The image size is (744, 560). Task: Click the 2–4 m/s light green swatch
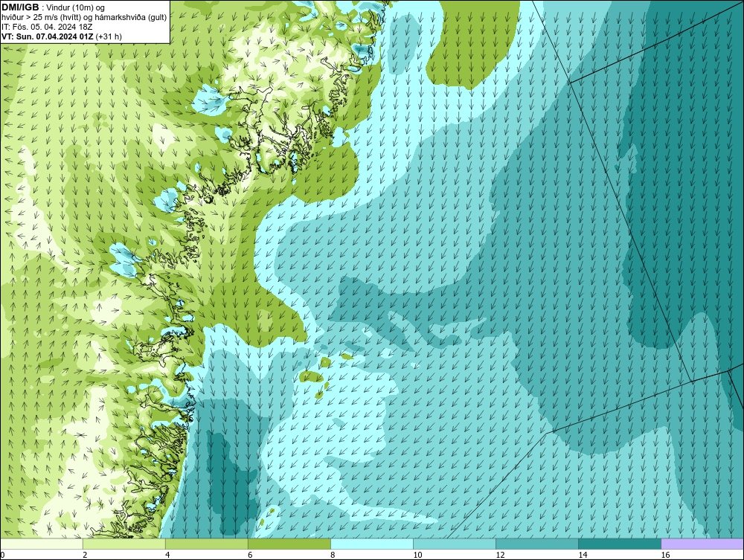(124, 544)
